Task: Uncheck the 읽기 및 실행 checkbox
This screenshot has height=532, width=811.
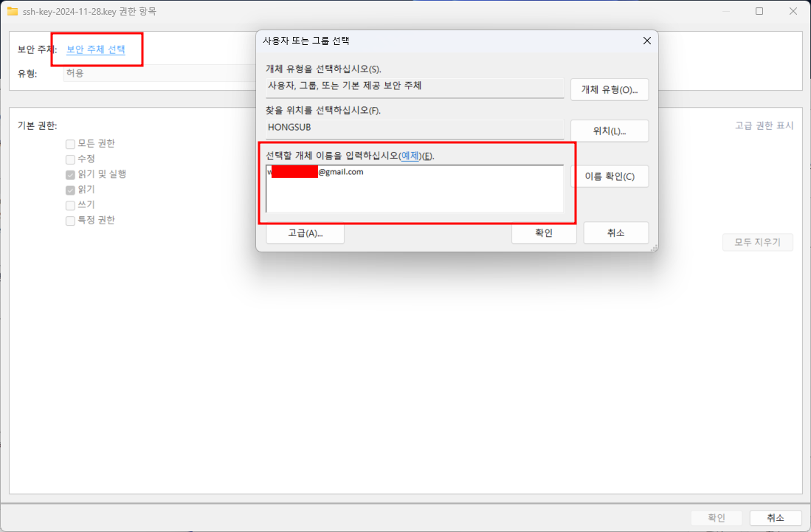Action: click(x=70, y=175)
